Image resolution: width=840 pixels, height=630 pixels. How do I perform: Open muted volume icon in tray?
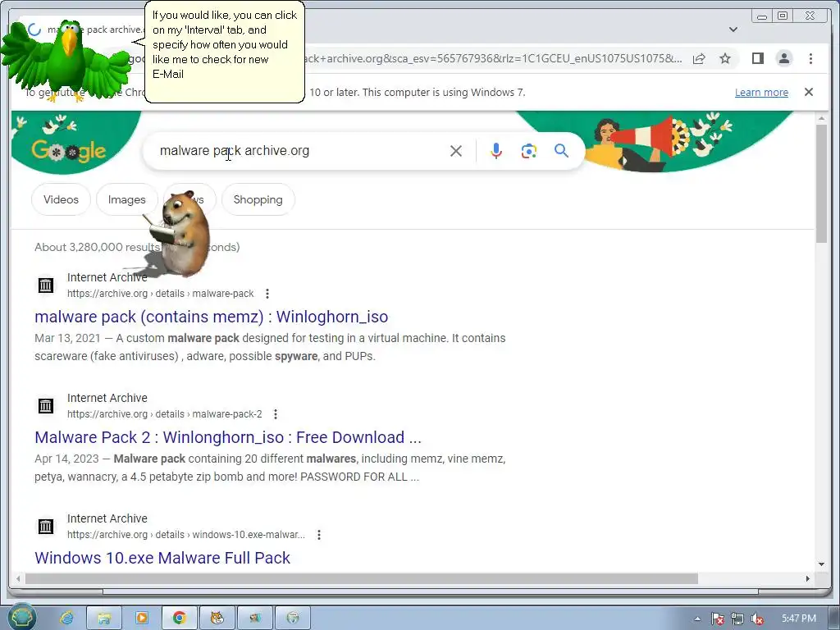[757, 619]
